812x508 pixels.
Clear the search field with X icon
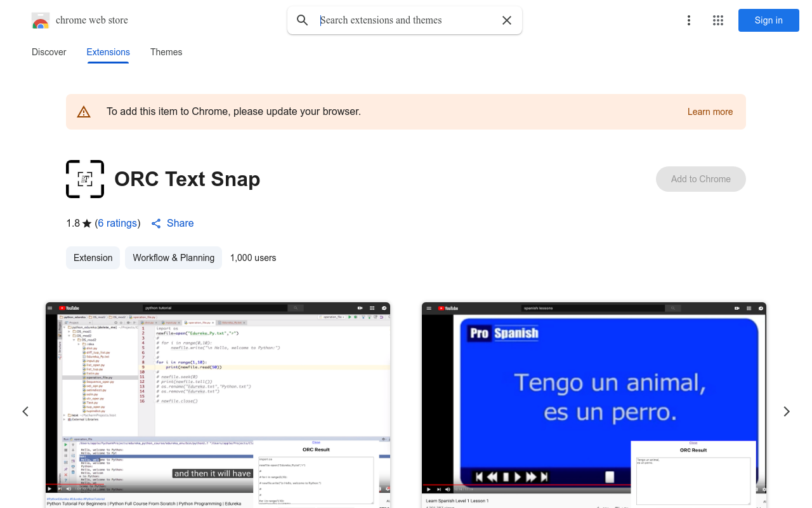click(507, 20)
